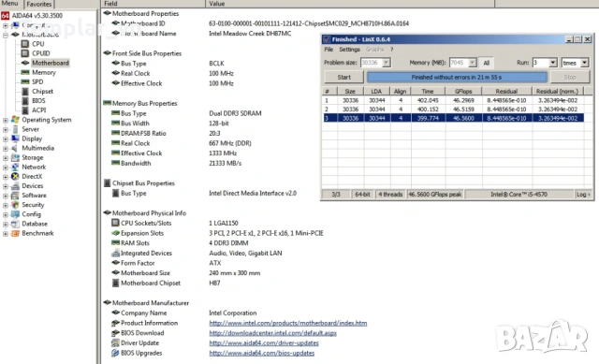
Task: Click the BIOS chip icon
Action: coord(25,101)
